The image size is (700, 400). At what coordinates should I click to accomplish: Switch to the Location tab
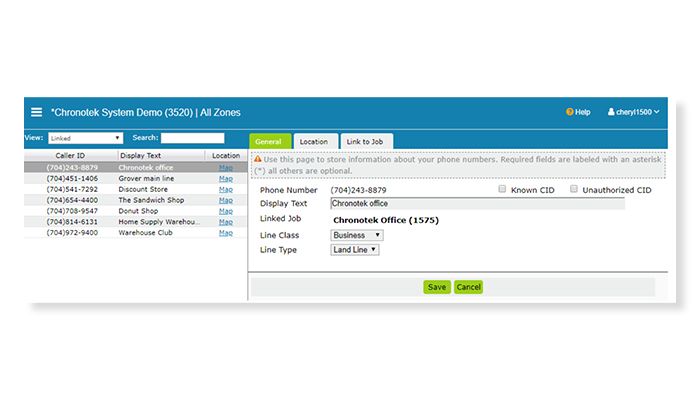click(314, 142)
